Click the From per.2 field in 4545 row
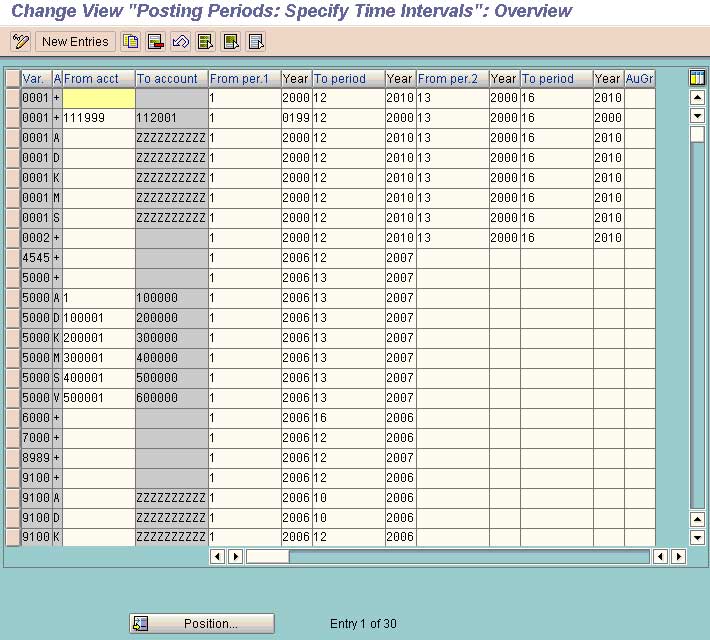The height and width of the screenshot is (640, 710). [453, 258]
